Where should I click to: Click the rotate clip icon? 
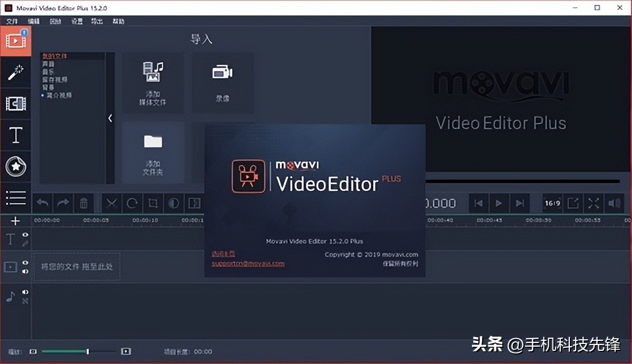tap(132, 203)
